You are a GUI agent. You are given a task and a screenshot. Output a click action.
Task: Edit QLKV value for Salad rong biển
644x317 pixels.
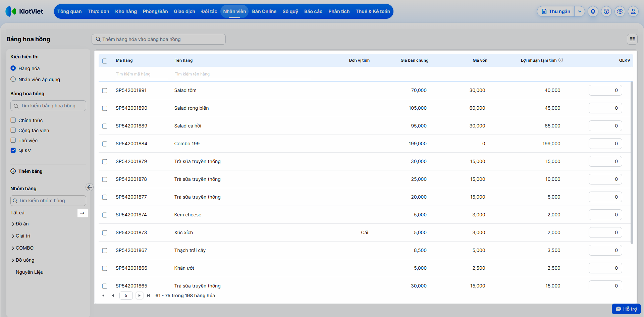[x=605, y=108]
